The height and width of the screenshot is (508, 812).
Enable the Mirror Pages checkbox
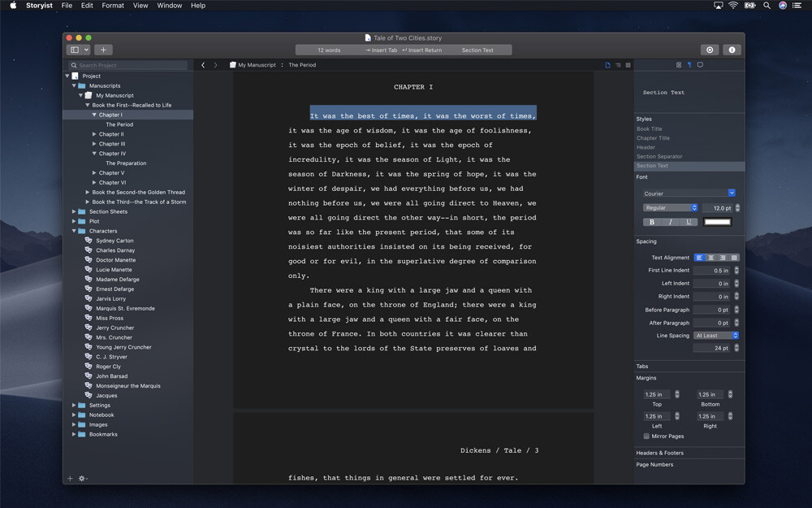pos(646,436)
